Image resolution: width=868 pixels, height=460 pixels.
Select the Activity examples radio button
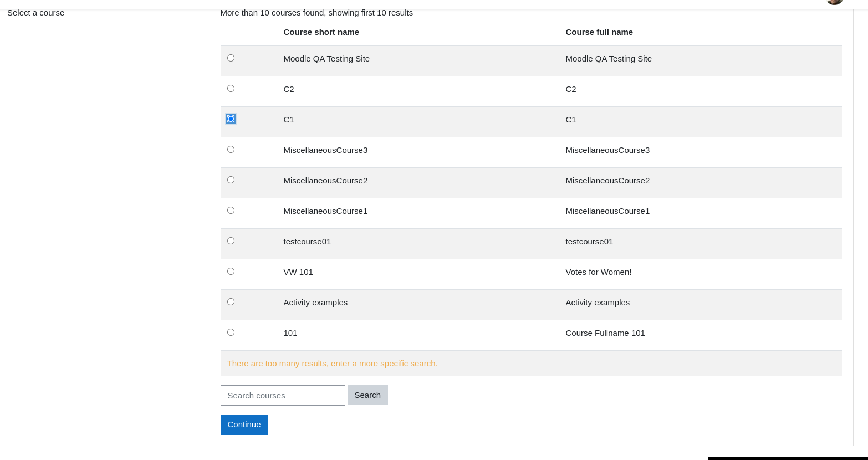pos(231,301)
